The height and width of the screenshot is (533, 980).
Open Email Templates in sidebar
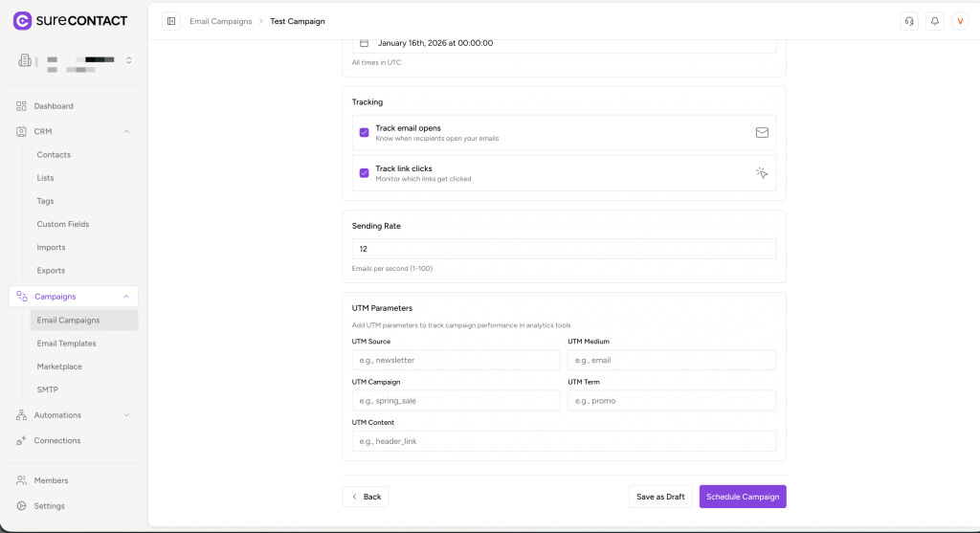[x=66, y=344]
